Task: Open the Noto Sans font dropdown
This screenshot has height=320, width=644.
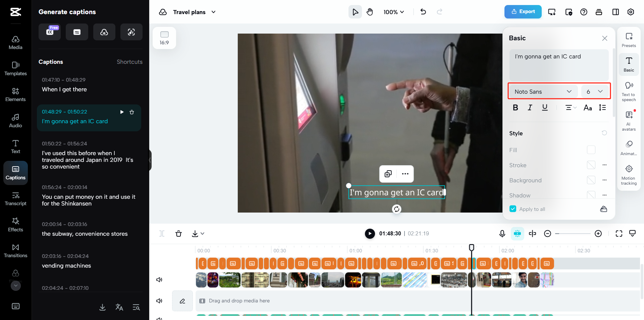Action: coord(543,91)
